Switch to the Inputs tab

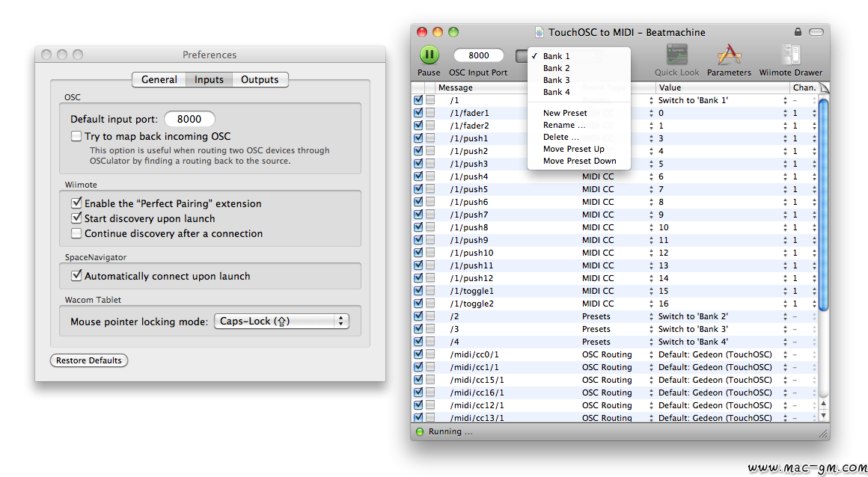pos(209,80)
